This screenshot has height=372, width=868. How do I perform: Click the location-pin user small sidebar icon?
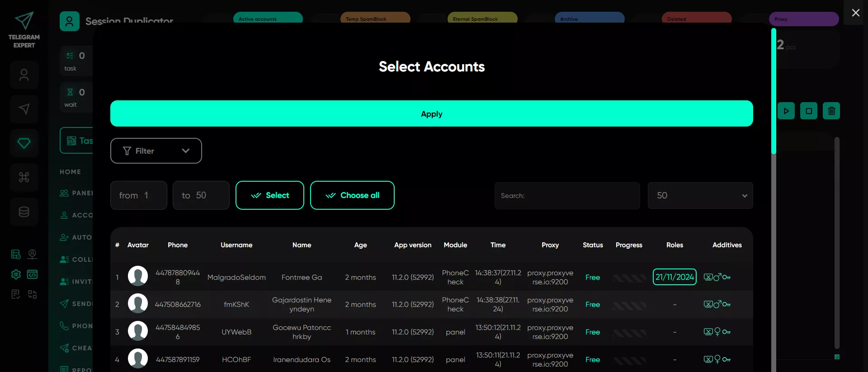pyautogui.click(x=32, y=254)
